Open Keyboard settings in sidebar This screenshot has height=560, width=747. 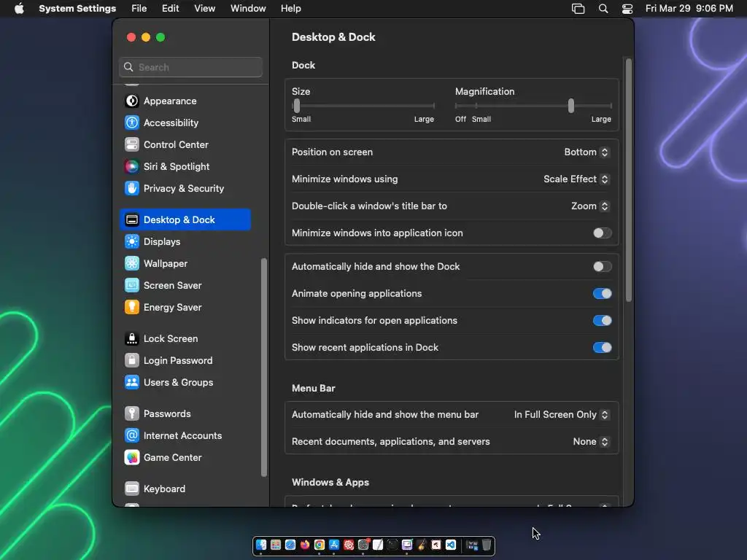(x=185, y=489)
